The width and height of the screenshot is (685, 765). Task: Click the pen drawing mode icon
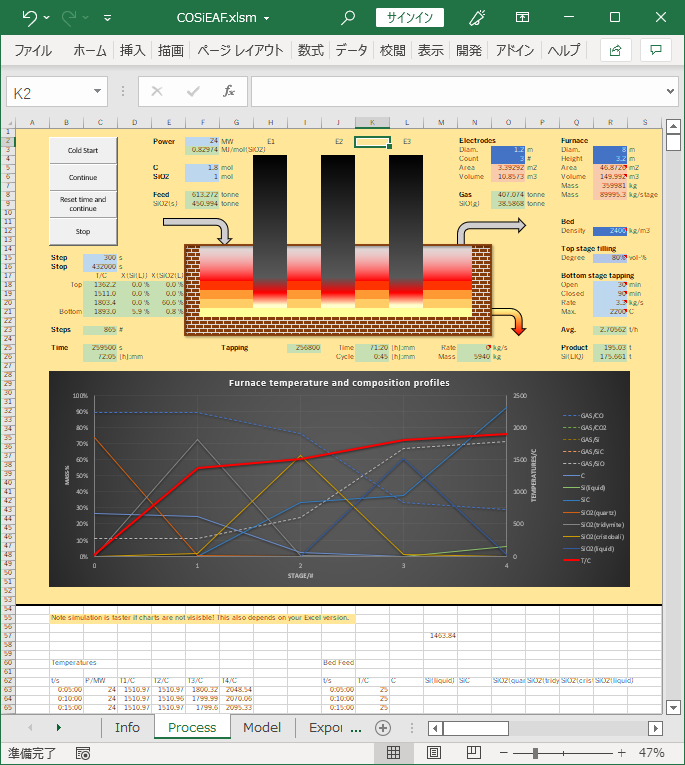tap(477, 18)
